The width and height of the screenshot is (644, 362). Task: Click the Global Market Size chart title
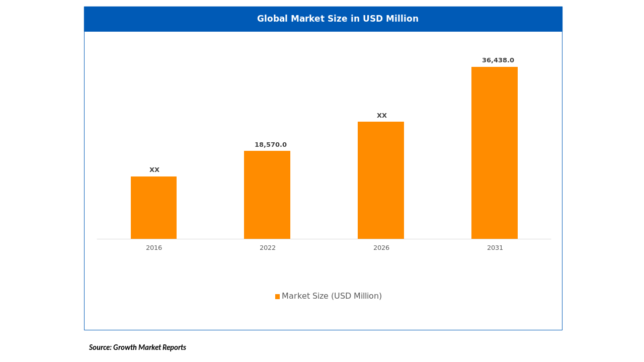coord(338,19)
